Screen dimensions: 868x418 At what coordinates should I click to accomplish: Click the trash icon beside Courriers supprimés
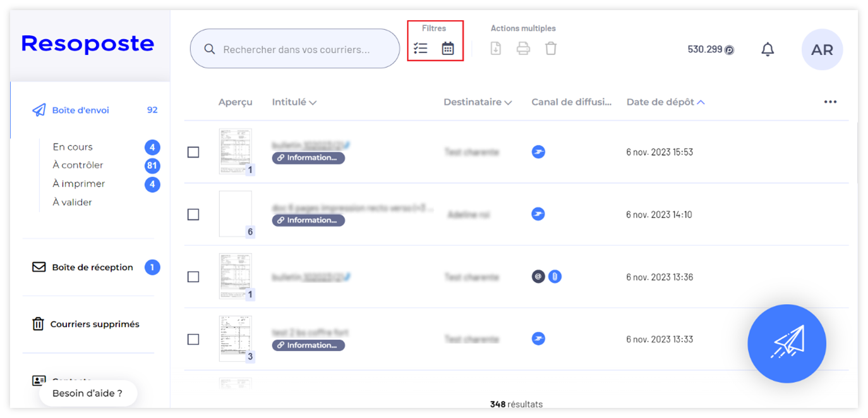39,324
